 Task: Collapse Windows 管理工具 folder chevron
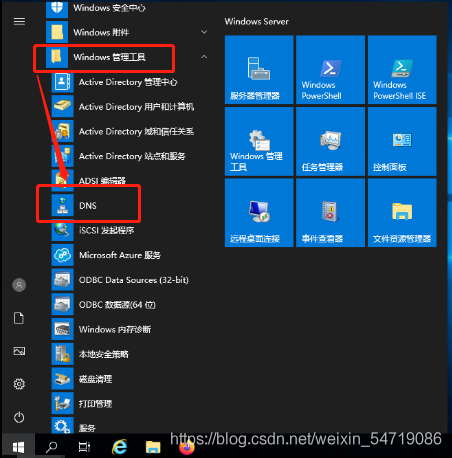pyautogui.click(x=204, y=57)
